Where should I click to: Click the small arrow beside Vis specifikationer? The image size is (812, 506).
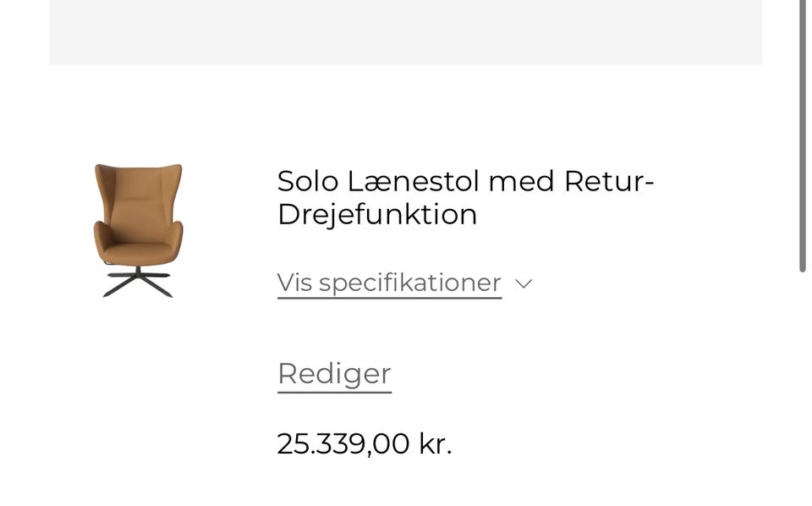[x=524, y=283]
